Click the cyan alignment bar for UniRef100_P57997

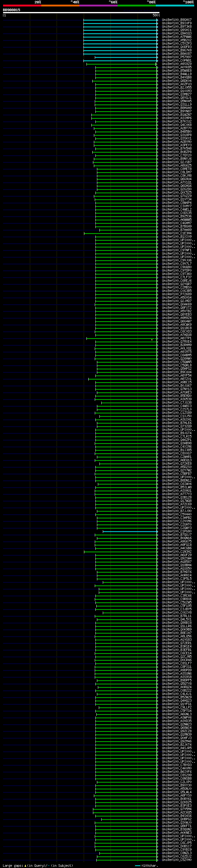(126, 57)
